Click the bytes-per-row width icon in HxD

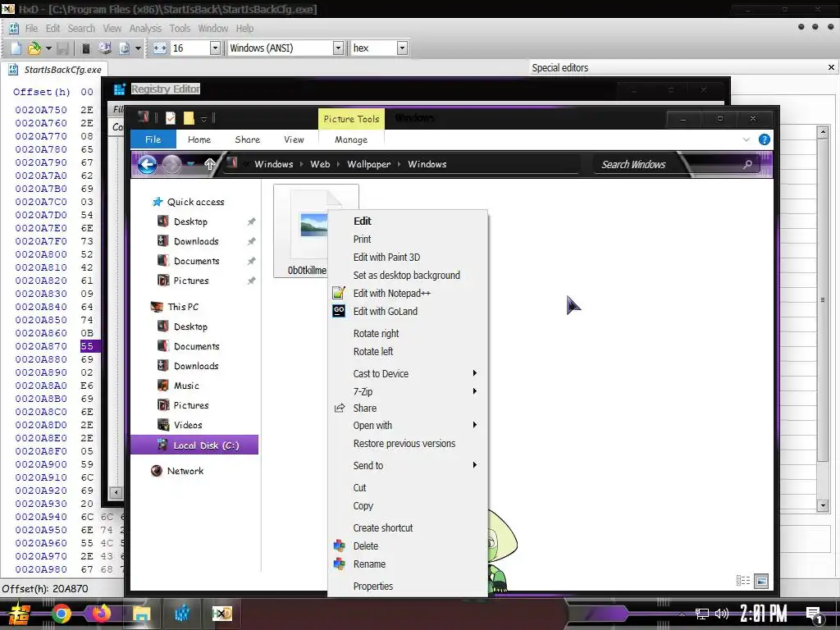coord(160,48)
